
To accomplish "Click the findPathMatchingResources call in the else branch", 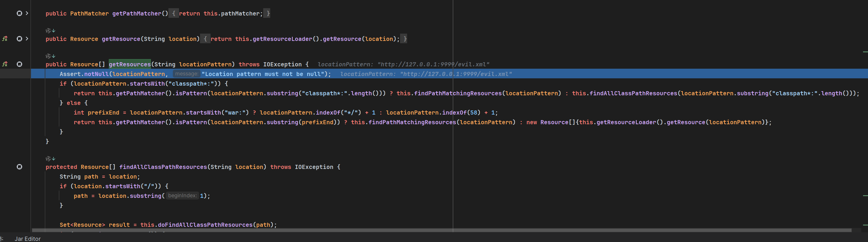I will point(412,122).
